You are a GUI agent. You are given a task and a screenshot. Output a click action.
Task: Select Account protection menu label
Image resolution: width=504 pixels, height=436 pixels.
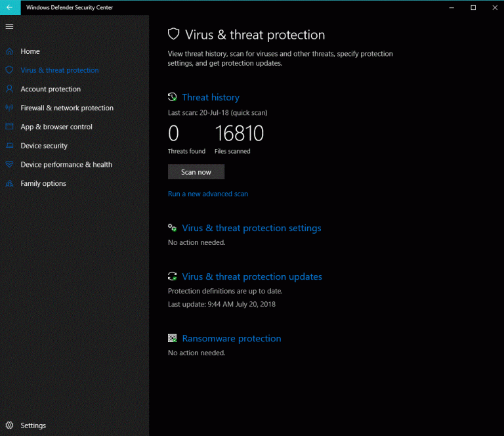coord(51,89)
